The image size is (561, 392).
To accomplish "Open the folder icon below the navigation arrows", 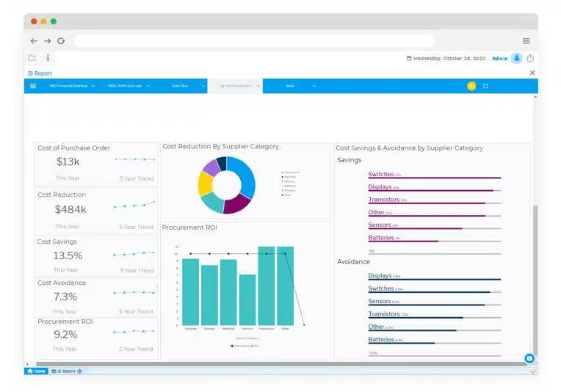I will (32, 57).
